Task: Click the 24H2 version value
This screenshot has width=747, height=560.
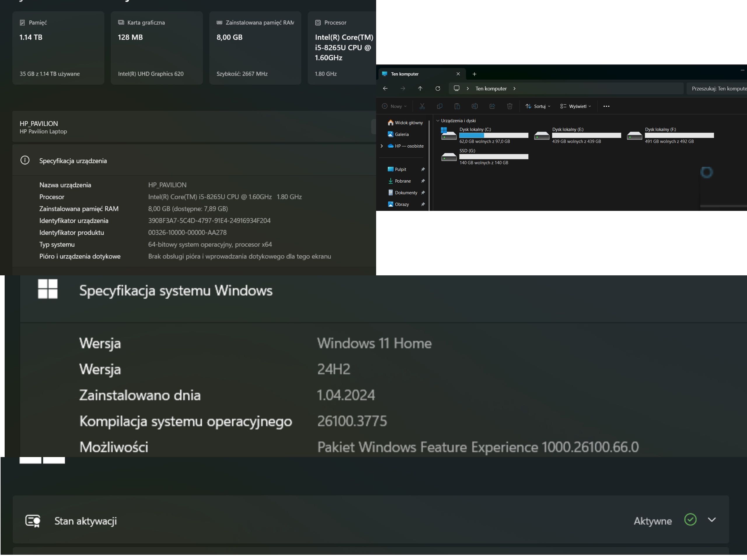Action: pyautogui.click(x=334, y=369)
